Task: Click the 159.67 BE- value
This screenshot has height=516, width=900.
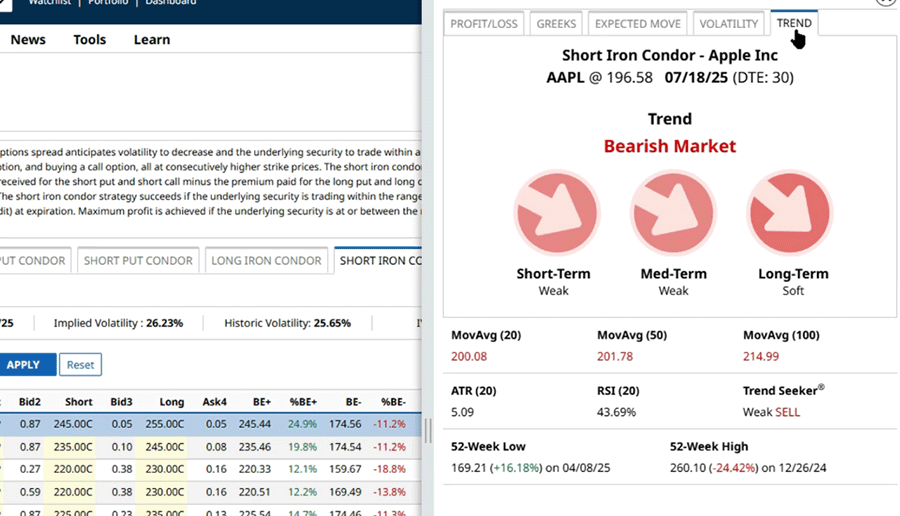Action: click(345, 469)
